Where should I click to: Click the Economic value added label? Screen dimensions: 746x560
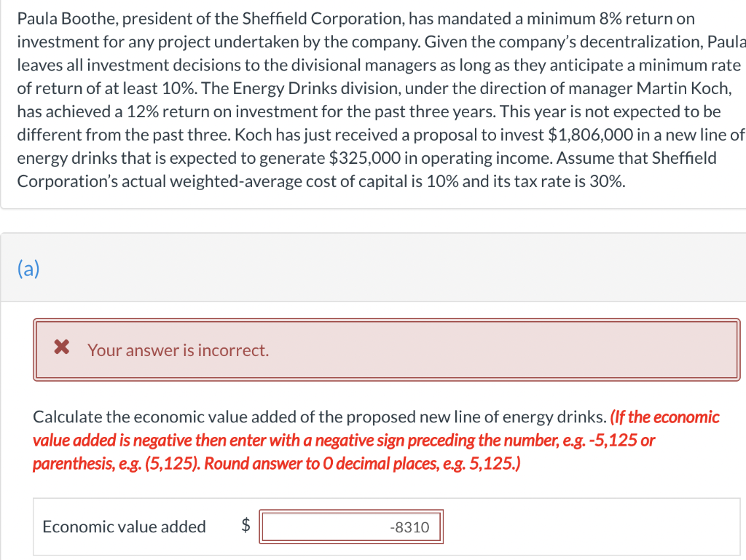coord(122,526)
